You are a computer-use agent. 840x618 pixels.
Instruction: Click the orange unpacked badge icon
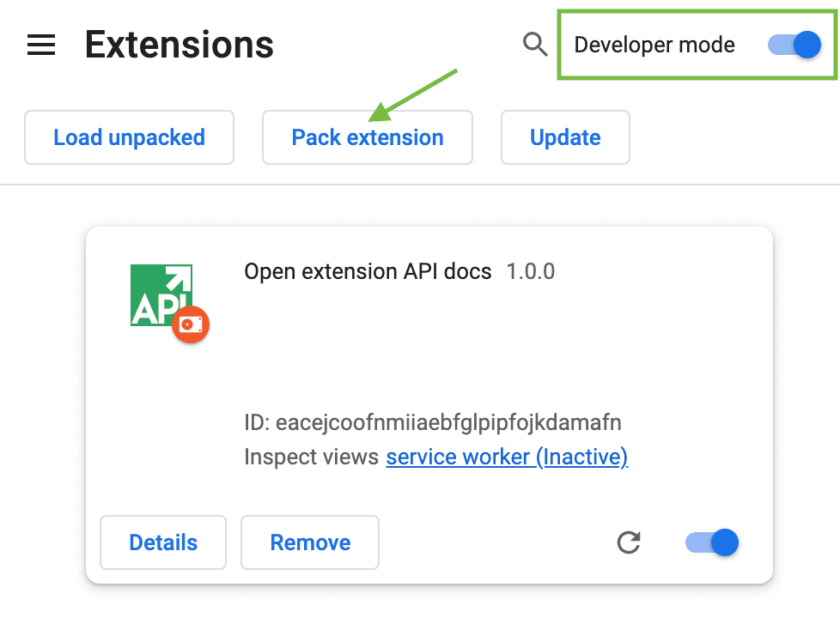coord(191,326)
